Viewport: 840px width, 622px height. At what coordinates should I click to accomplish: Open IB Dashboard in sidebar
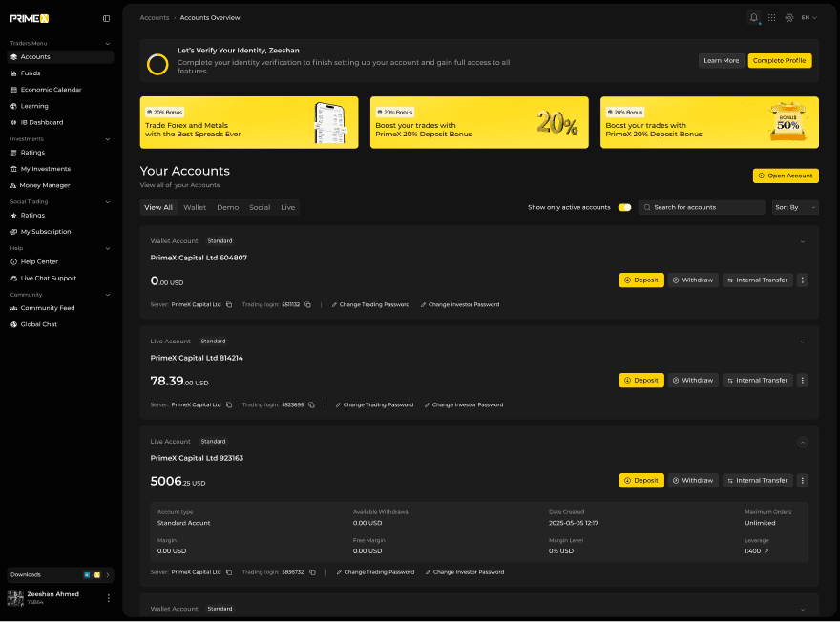(60, 122)
